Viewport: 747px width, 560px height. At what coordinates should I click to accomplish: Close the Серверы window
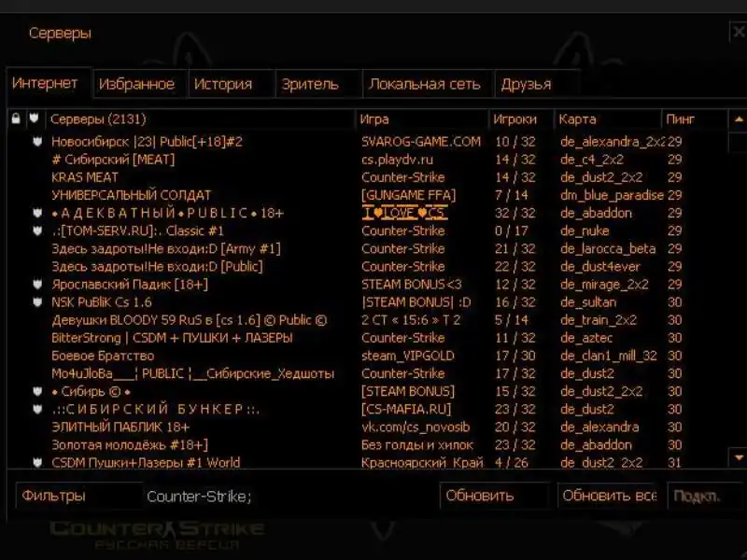click(x=739, y=33)
